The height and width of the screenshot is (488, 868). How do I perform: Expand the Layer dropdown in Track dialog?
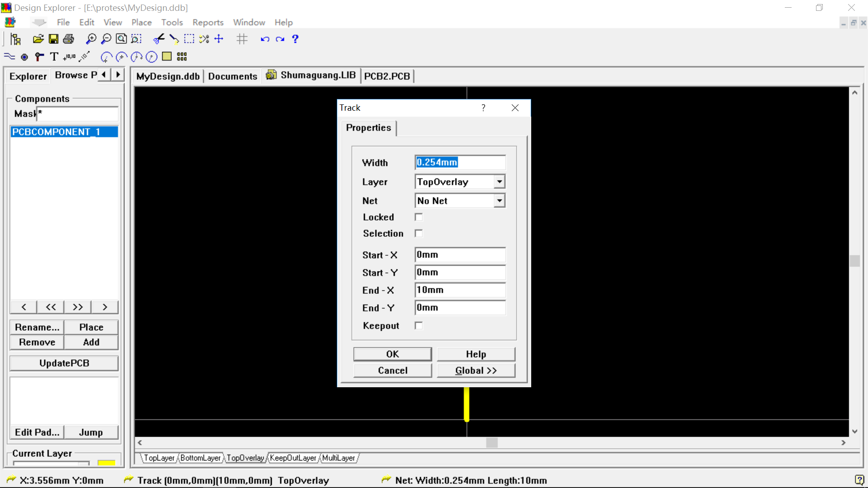click(x=500, y=181)
